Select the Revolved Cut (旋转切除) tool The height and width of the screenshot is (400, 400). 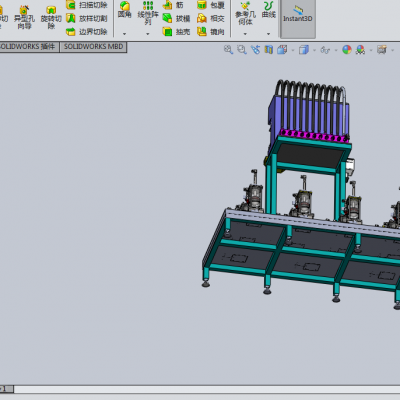(51, 17)
